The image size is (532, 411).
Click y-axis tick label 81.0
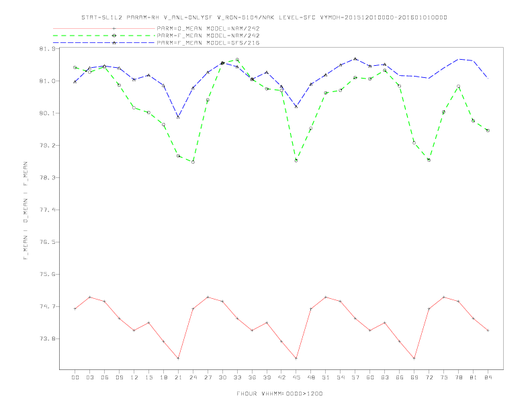47,81
